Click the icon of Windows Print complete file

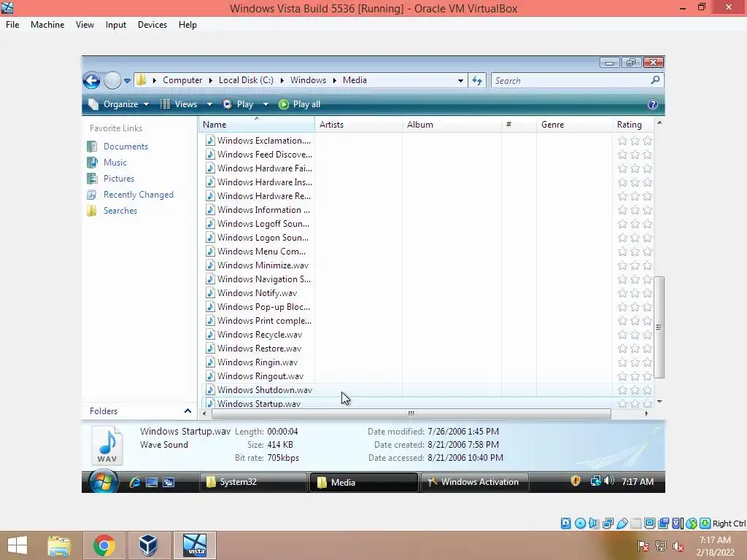(210, 321)
